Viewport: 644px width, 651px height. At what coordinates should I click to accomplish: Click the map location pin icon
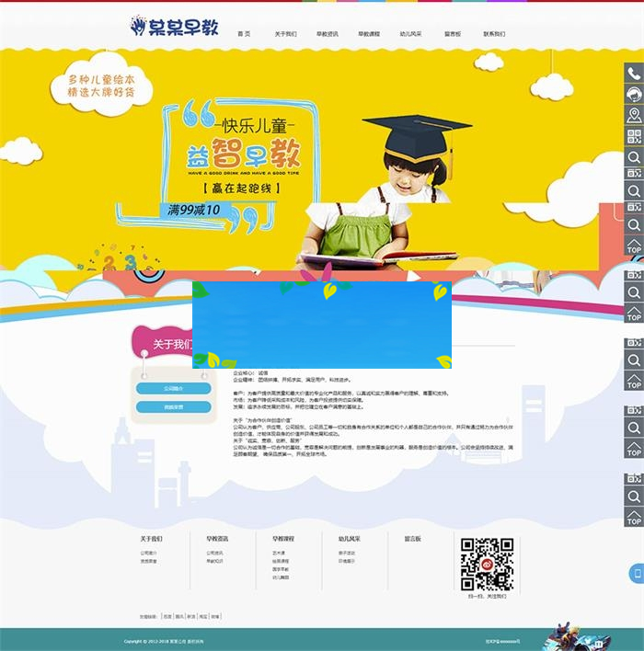[633, 115]
